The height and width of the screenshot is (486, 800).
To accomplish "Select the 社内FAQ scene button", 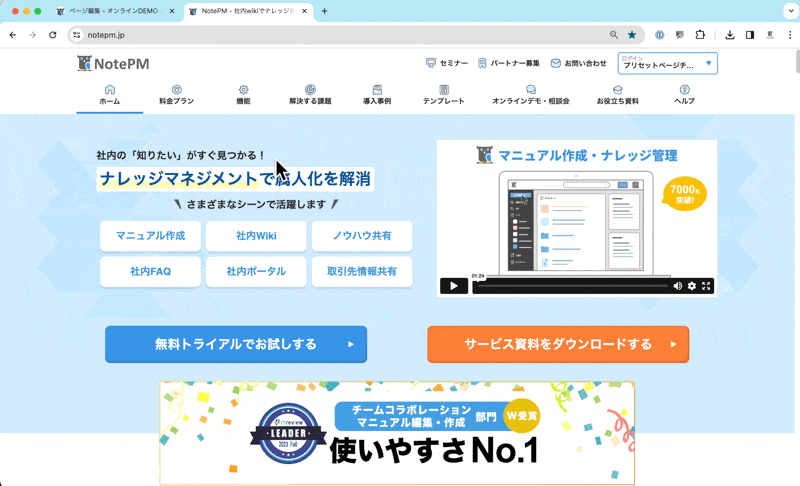I will tap(151, 271).
